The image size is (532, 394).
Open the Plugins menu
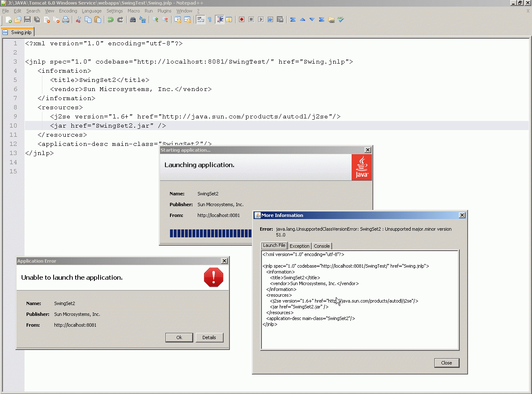coord(165,11)
